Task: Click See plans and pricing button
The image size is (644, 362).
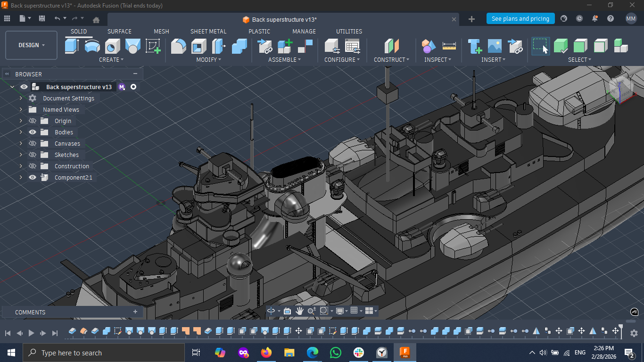Action: point(520,19)
